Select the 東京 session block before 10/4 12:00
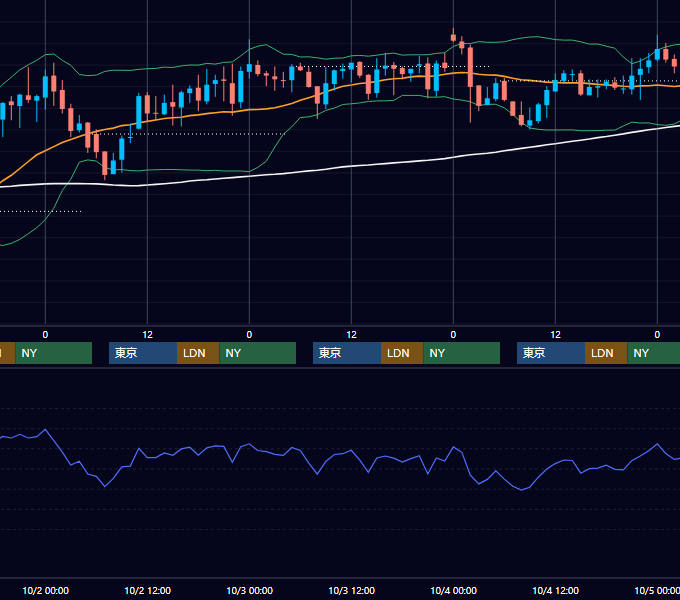 (551, 353)
